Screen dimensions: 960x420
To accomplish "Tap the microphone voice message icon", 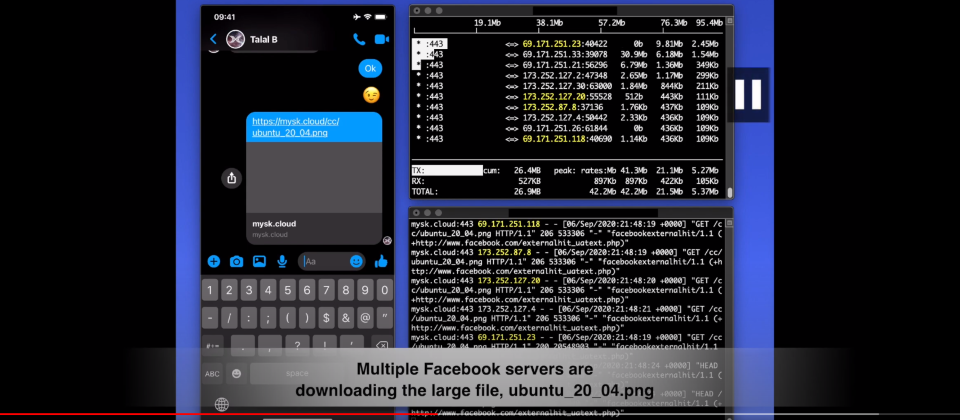I will coord(282,261).
